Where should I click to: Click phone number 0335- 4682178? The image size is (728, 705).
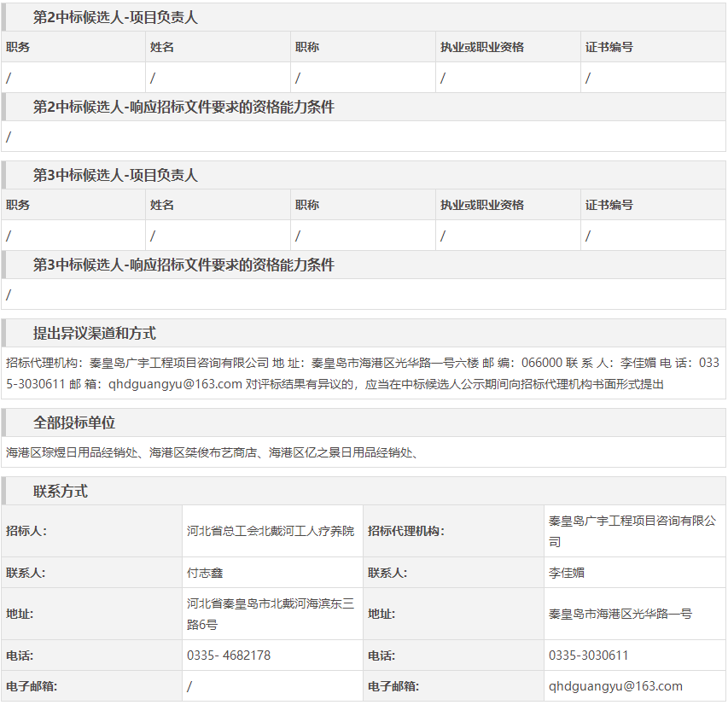click(229, 655)
